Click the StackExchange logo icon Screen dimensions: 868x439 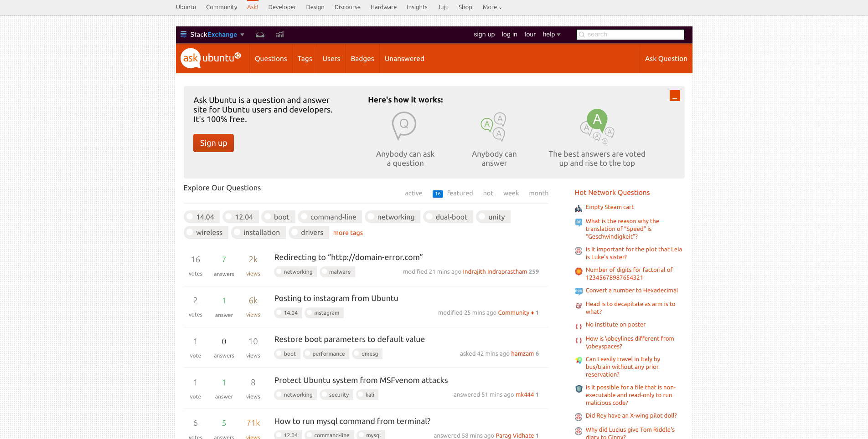(x=184, y=35)
